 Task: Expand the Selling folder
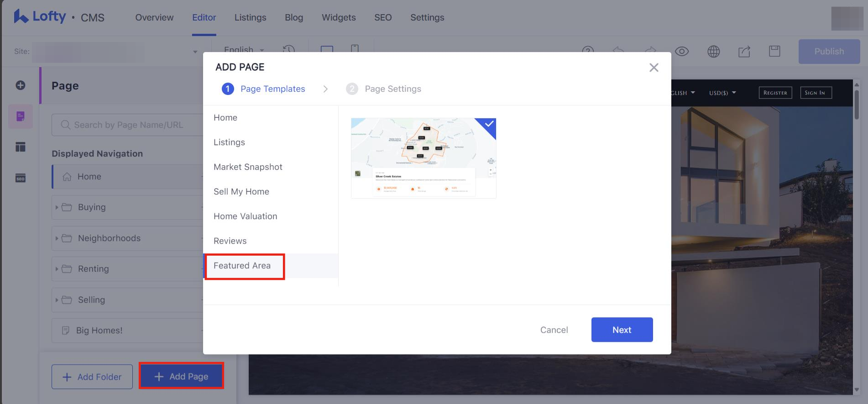[57, 300]
